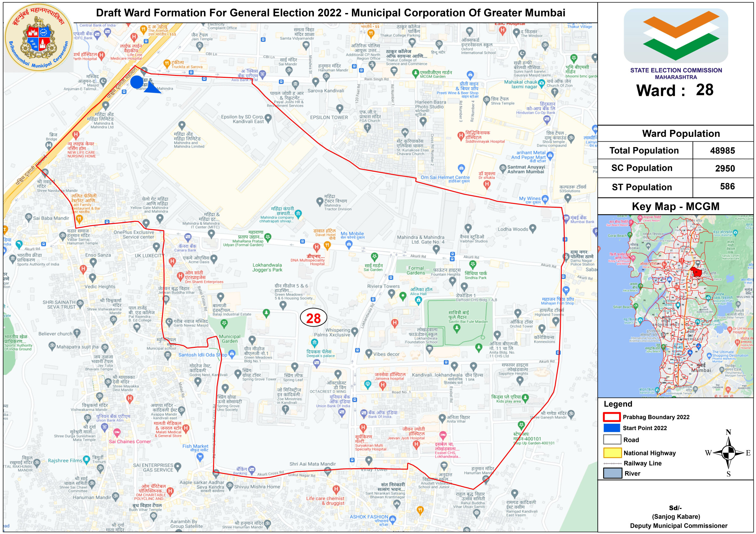Click the blue Start Point 2022 legend swatch
756x534 pixels.
click(612, 428)
